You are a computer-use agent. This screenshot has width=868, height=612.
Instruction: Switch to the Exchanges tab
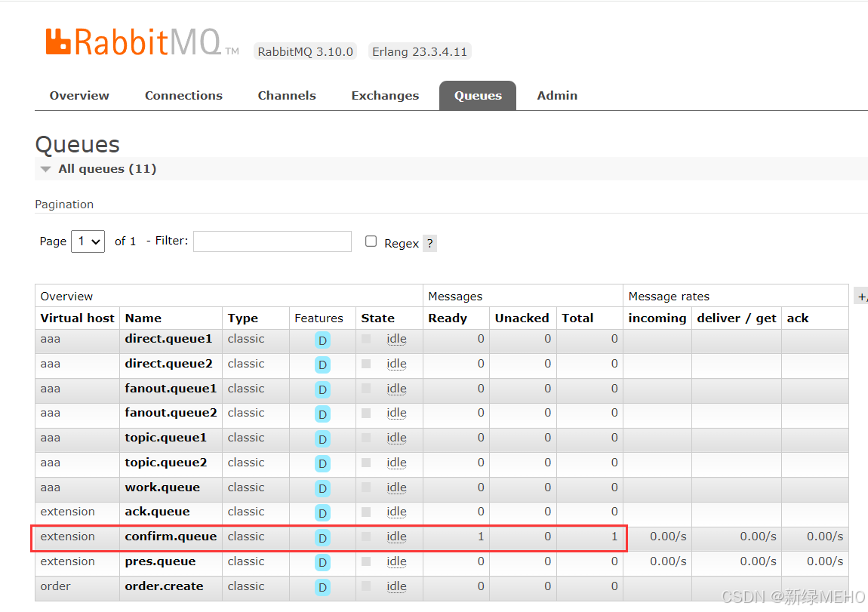pyautogui.click(x=385, y=96)
